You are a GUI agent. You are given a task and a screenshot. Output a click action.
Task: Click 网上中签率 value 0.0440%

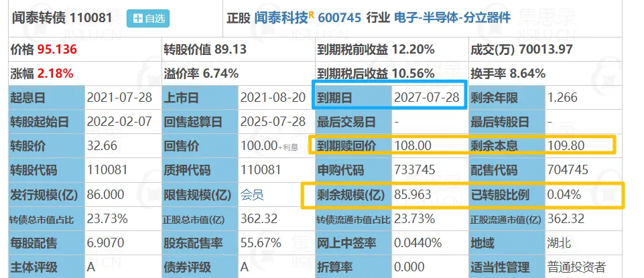[x=418, y=242]
